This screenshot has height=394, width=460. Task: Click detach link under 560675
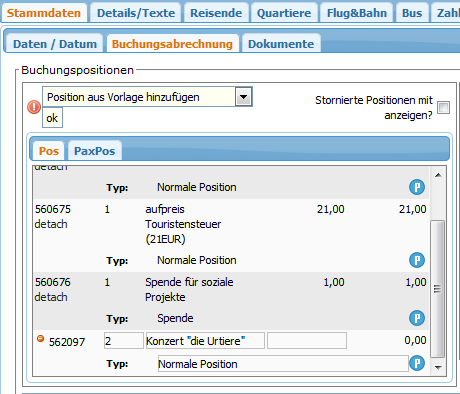(51, 224)
